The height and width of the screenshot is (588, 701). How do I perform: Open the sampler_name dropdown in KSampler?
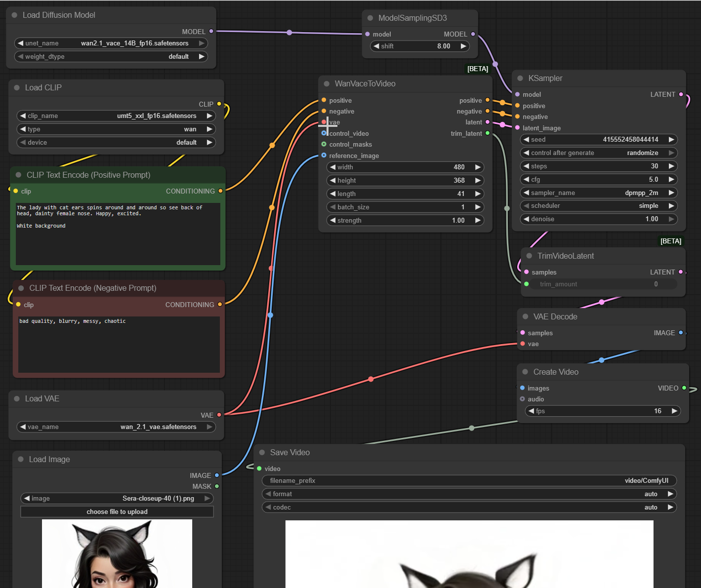click(x=598, y=193)
